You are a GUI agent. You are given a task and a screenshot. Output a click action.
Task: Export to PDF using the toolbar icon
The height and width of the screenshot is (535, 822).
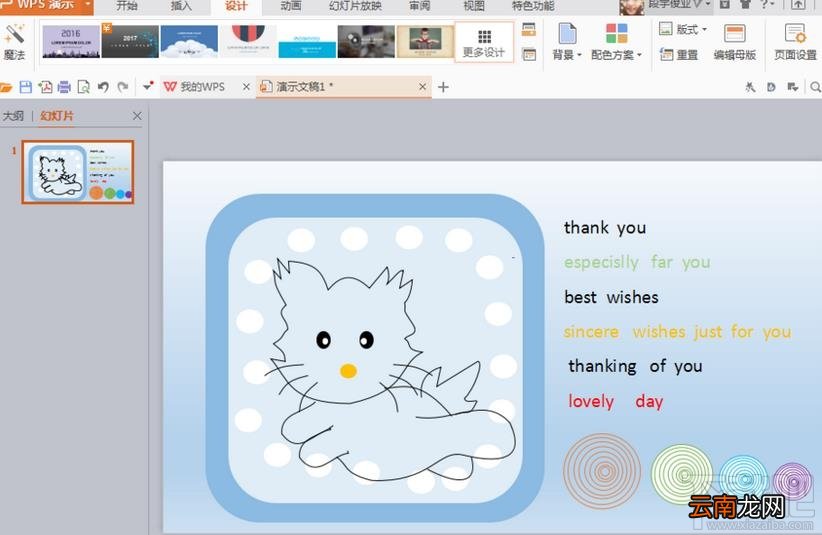[45, 87]
